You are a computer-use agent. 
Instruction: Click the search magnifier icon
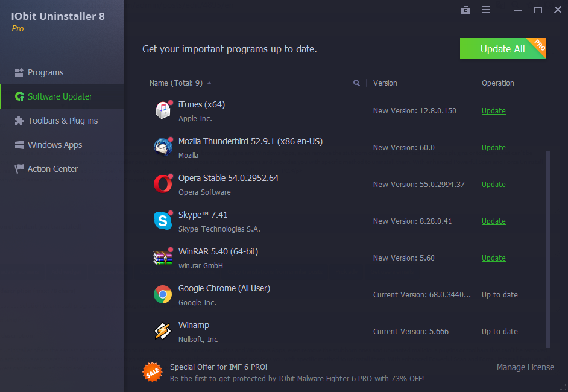[356, 83]
